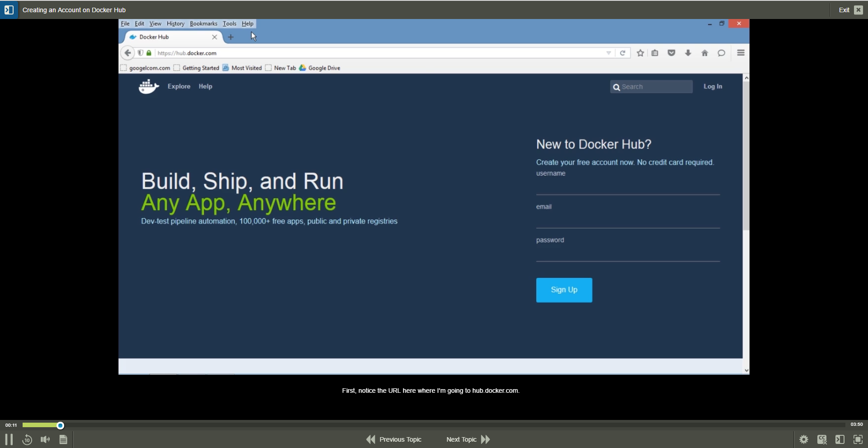Expand the table of contents panel at top-left

(9, 10)
